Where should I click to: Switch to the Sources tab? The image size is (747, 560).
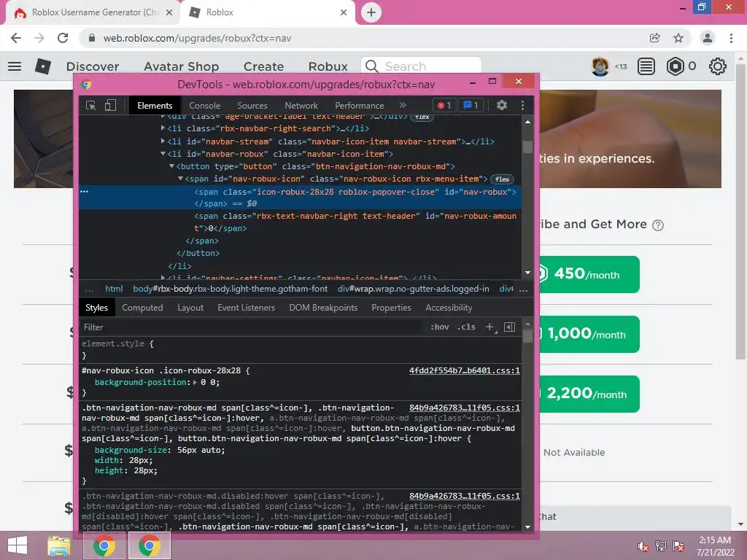click(x=252, y=106)
